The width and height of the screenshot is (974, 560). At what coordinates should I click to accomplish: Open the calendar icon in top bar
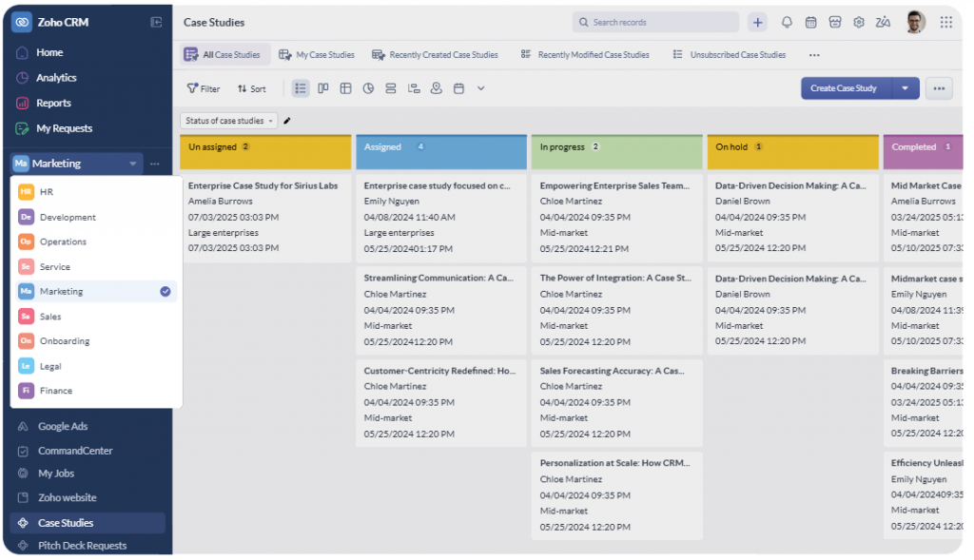[x=810, y=23]
